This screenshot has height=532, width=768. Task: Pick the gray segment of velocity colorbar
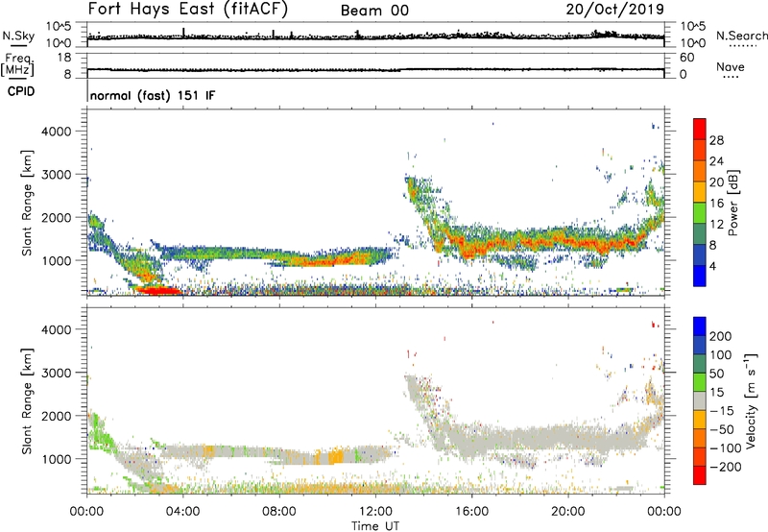(700, 400)
